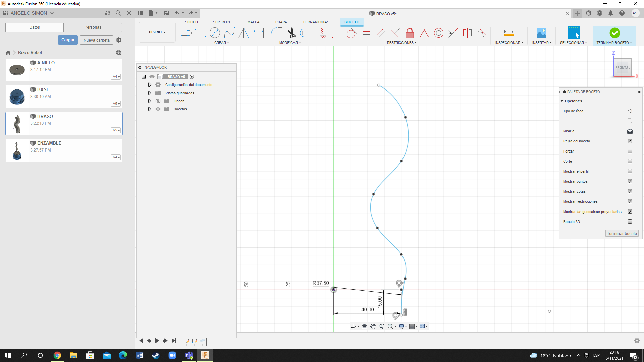Enable Mostrar el perfil checkbox

(x=630, y=171)
